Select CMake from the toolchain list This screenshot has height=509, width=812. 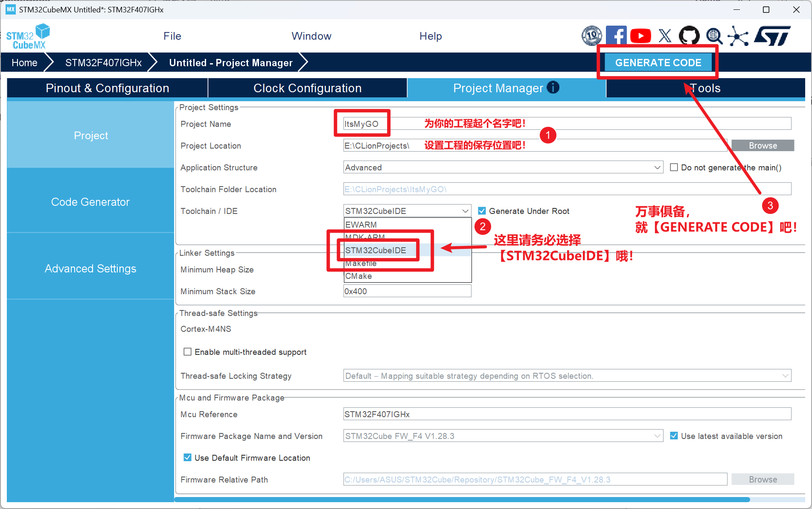tap(359, 276)
